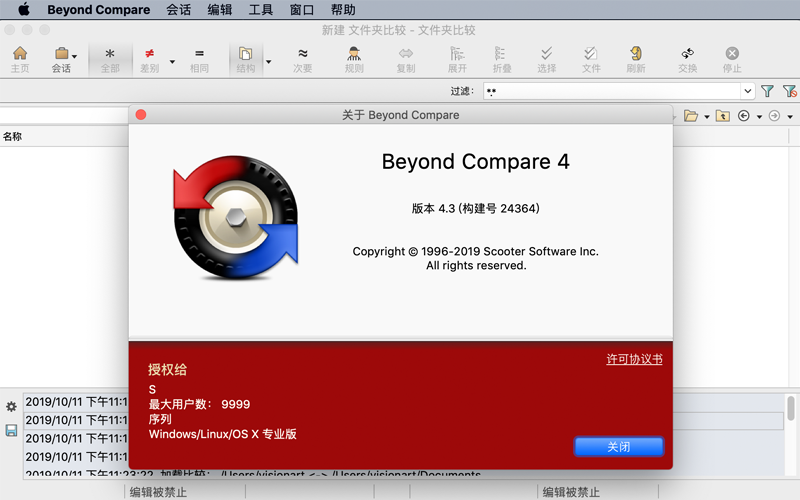Open the Rules (规则) referee icon
Viewport: 800px width, 500px height.
[x=354, y=59]
